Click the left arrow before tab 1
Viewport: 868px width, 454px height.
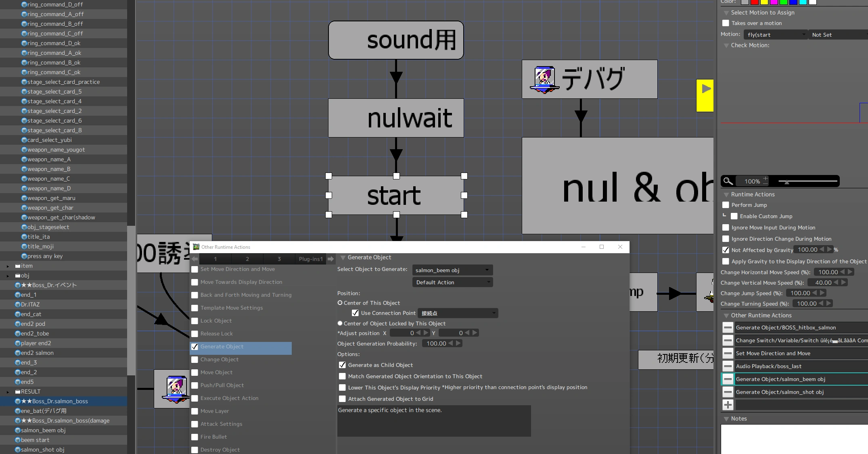point(195,259)
